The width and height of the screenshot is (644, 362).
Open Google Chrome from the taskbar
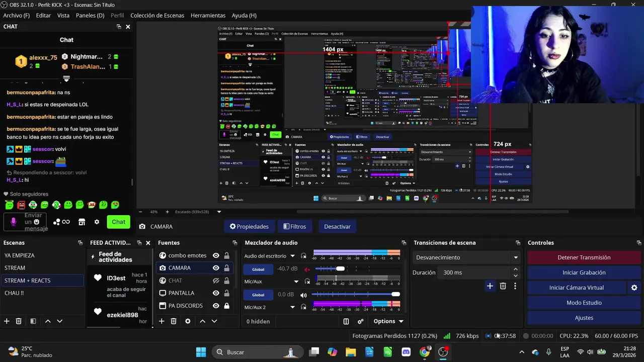pyautogui.click(x=425, y=352)
